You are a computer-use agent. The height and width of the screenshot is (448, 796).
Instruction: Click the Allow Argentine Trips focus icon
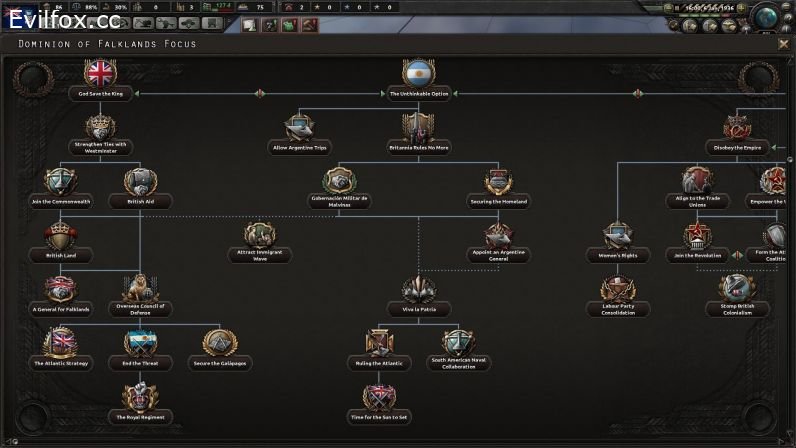(299, 128)
